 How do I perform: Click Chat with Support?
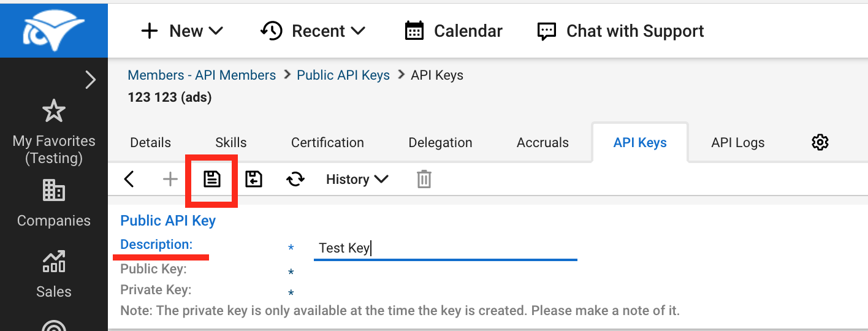point(620,31)
